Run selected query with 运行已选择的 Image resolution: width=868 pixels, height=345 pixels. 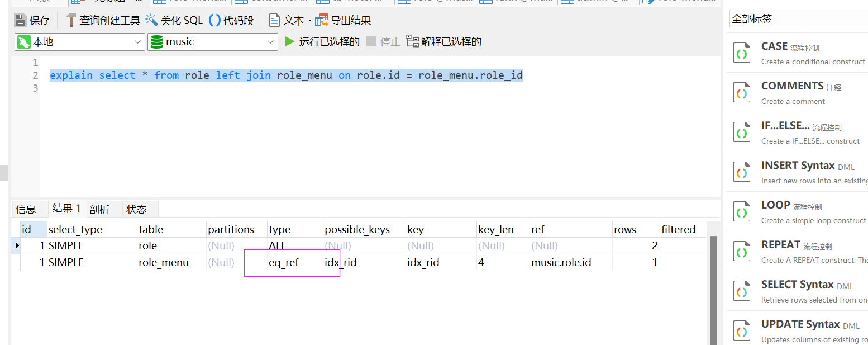(322, 42)
